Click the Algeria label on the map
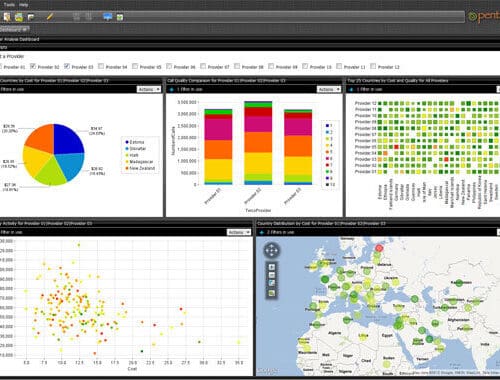Viewport: 500px width, 380px height. 335,333
